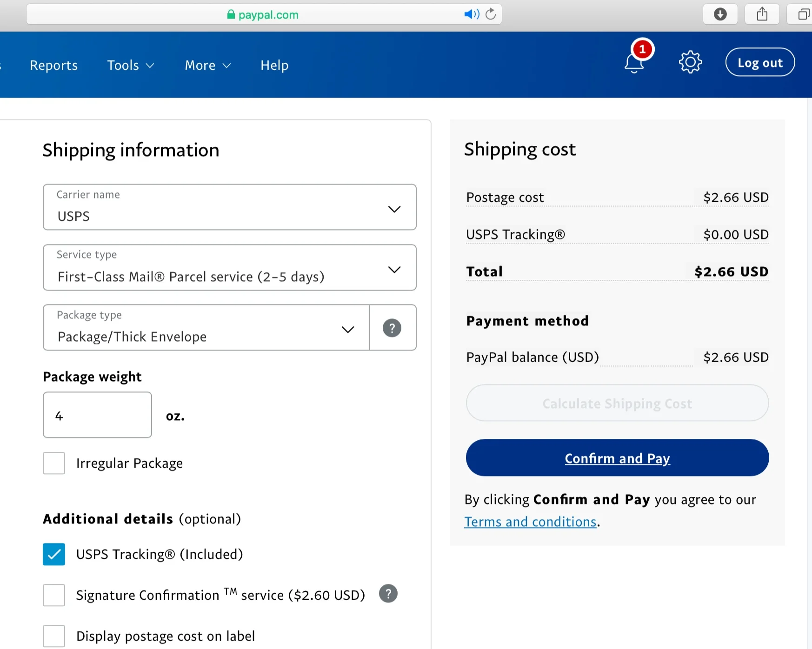Click the Shipping information heading
This screenshot has width=812, height=649.
pos(131,150)
